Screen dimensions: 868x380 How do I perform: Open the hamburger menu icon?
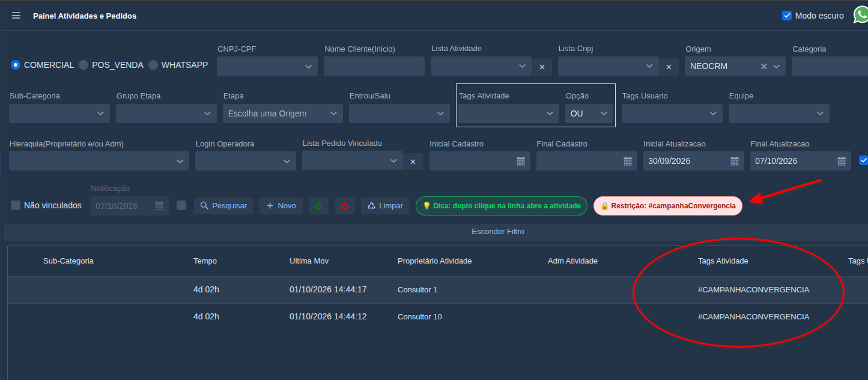pyautogui.click(x=16, y=16)
